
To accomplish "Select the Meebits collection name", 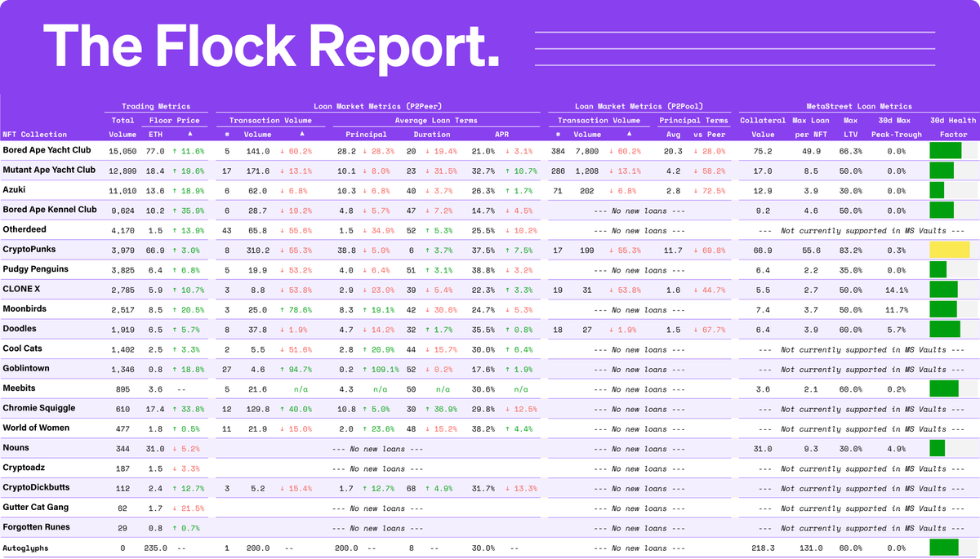I will 20,388.
